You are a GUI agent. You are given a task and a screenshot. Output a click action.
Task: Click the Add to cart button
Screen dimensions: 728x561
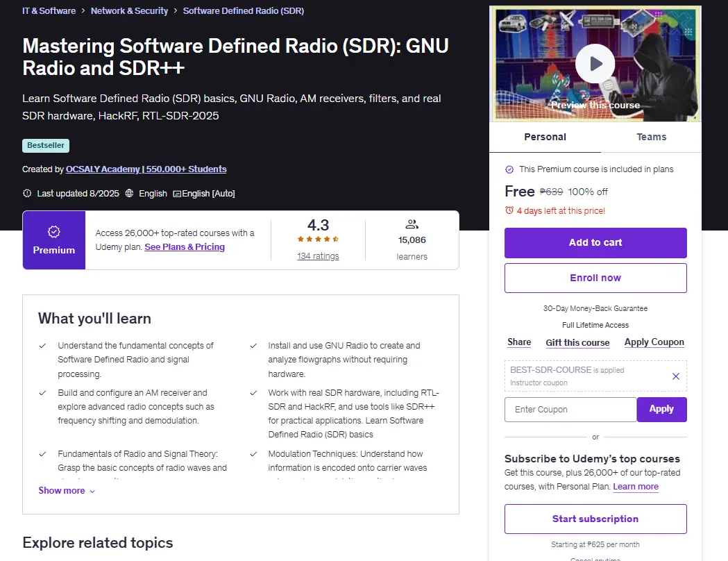tap(595, 243)
